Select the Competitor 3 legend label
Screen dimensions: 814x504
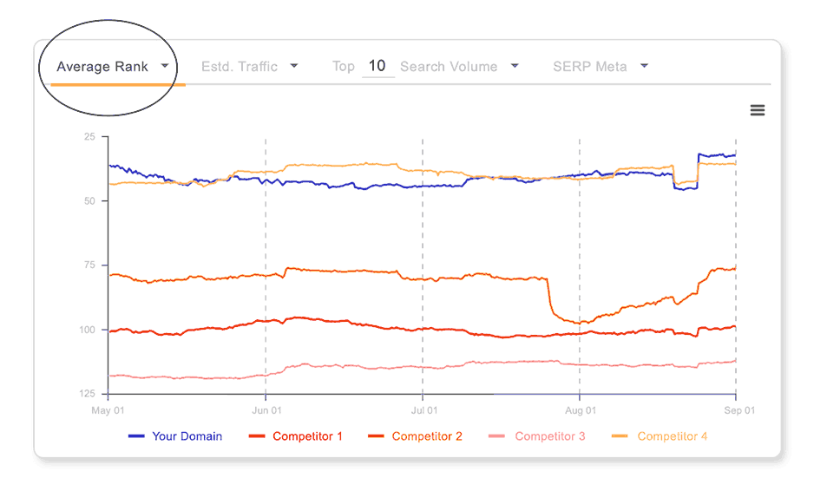coord(548,436)
